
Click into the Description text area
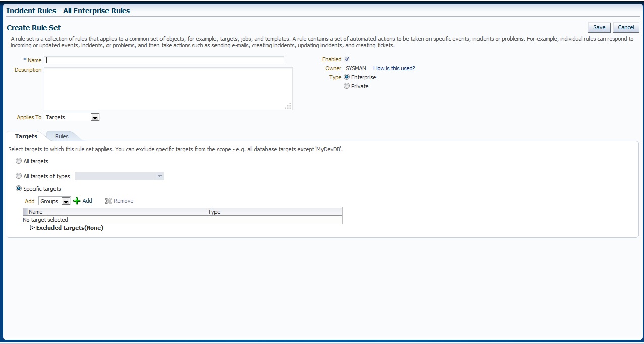coord(168,88)
